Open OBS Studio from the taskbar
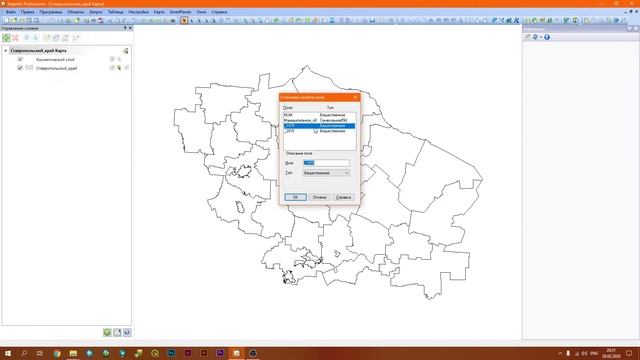 tap(253, 353)
